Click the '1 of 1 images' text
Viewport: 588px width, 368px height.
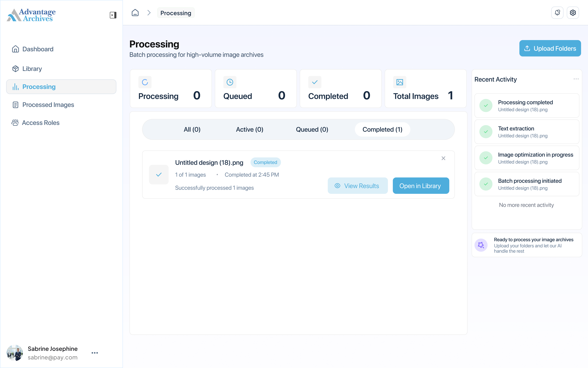point(190,175)
